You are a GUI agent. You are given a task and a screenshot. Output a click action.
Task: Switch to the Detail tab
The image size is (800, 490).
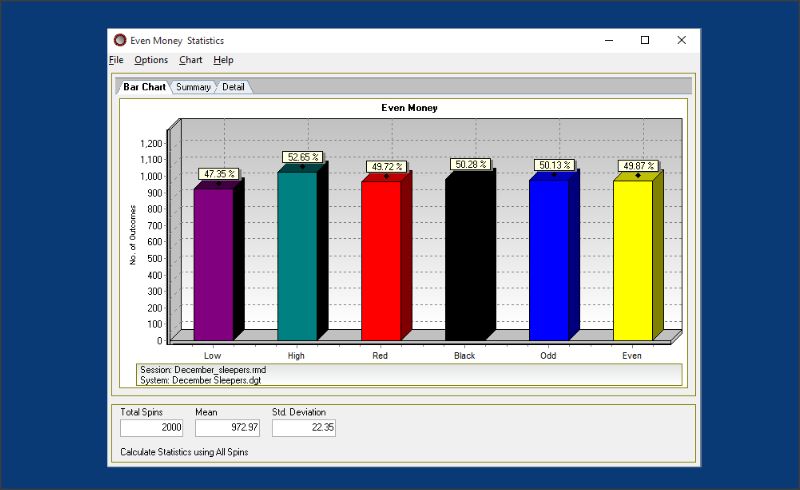pos(233,87)
